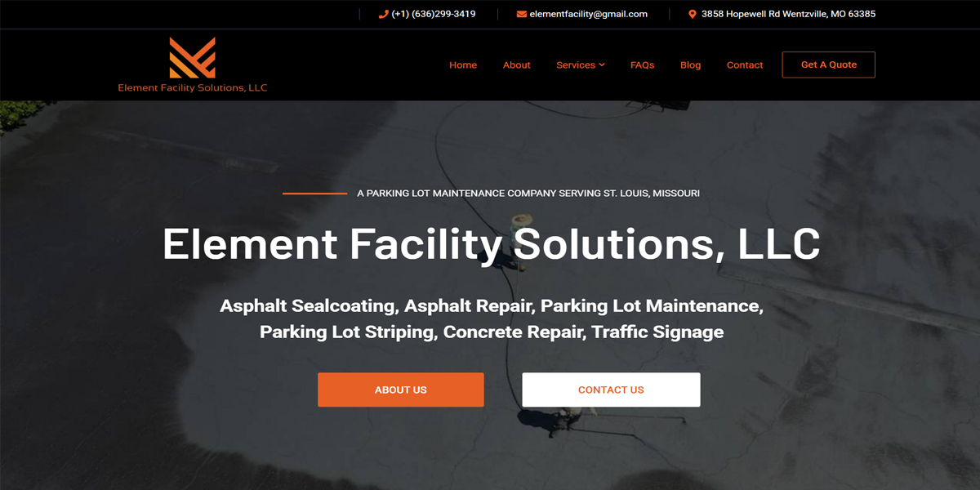Click the Get A Quote button

[829, 65]
